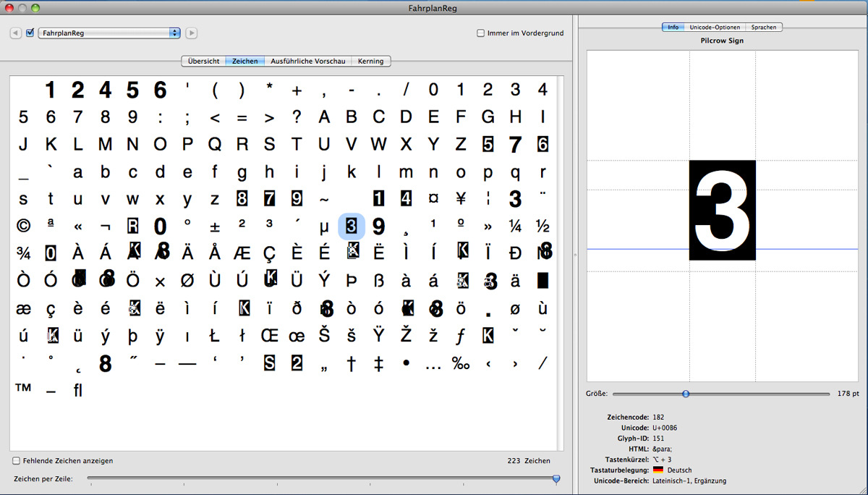The height and width of the screenshot is (495, 868).
Task: Select the one quarter ¼ glyph
Action: 515,226
